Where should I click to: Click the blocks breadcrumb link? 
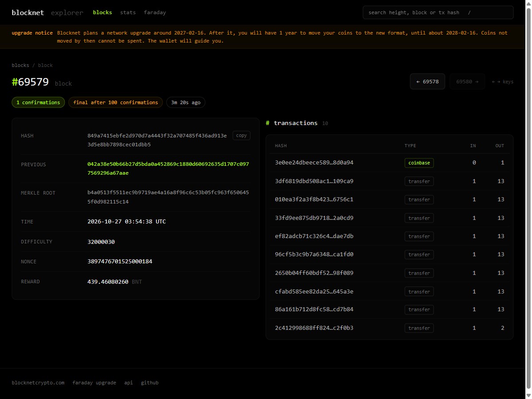coord(20,65)
